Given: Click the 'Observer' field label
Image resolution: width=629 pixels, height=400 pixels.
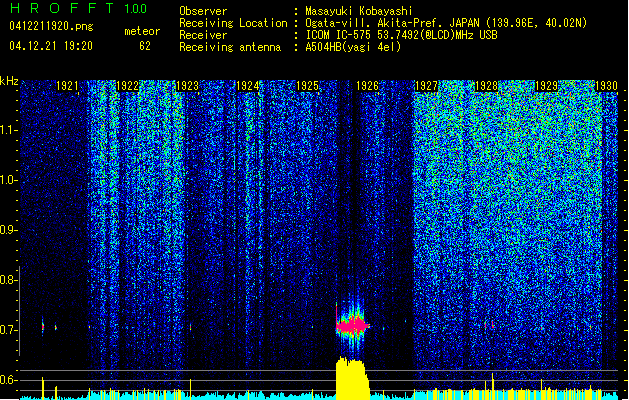Looking at the screenshot, I should pos(203,11).
